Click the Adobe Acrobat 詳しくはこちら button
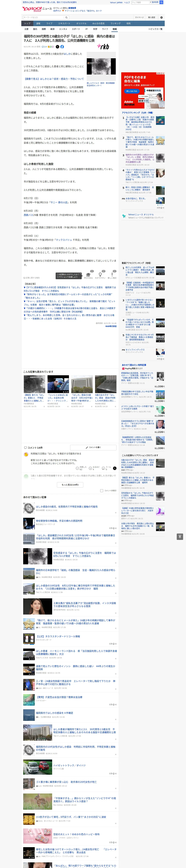Image resolution: width=186 pixels, height=868 pixels. click(x=132, y=91)
